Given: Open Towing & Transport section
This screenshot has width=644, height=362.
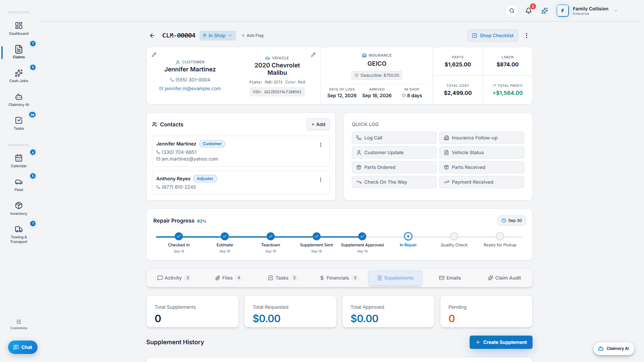Looking at the screenshot, I should coord(19,234).
